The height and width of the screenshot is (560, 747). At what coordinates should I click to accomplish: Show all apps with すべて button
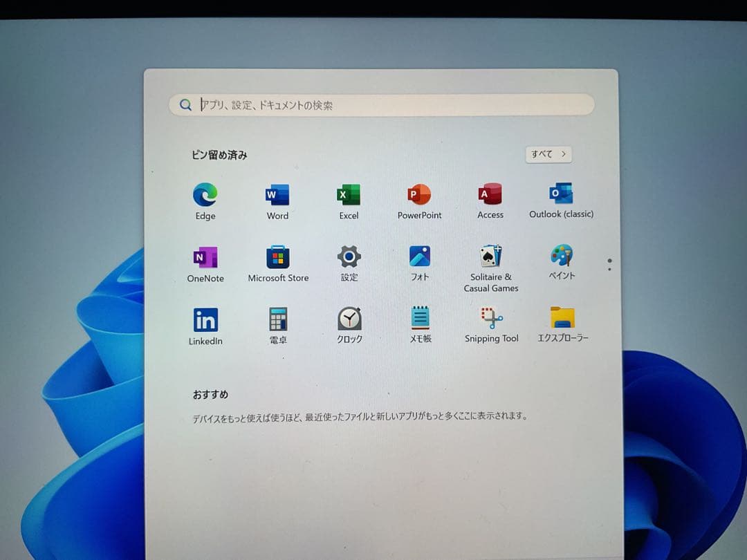548,153
